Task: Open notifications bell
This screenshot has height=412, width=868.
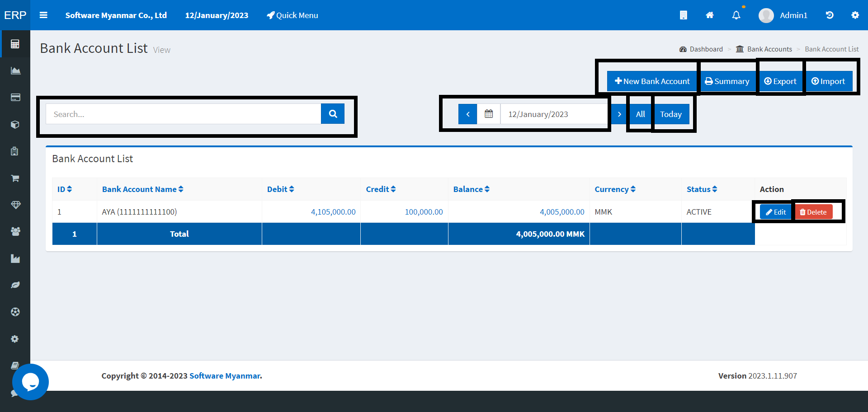Action: [x=736, y=15]
